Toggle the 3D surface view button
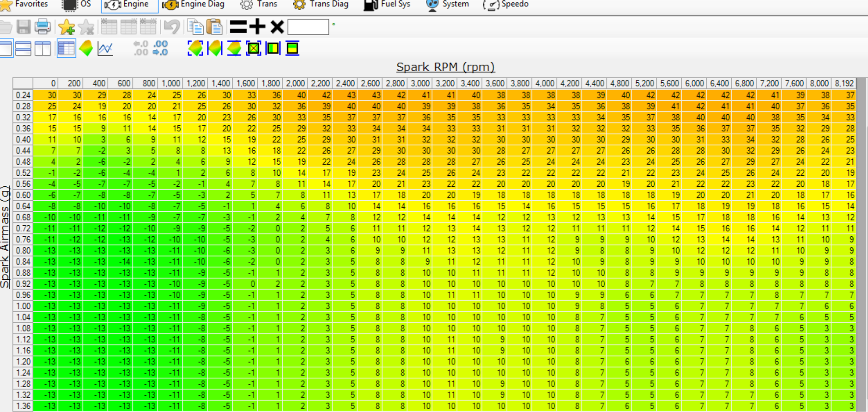 [86, 48]
